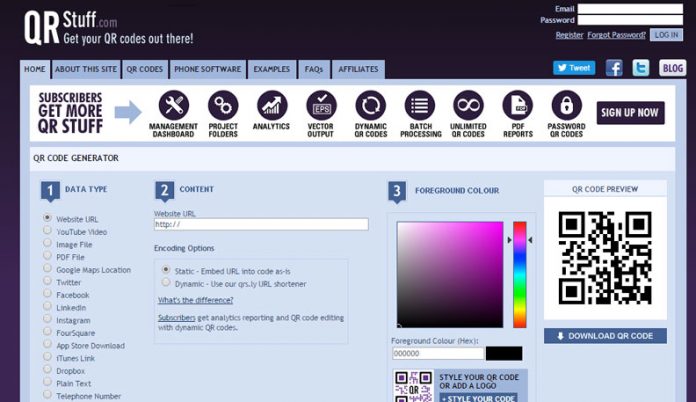The width and height of the screenshot is (696, 402).
Task: Click the Email input field
Action: click(x=630, y=8)
